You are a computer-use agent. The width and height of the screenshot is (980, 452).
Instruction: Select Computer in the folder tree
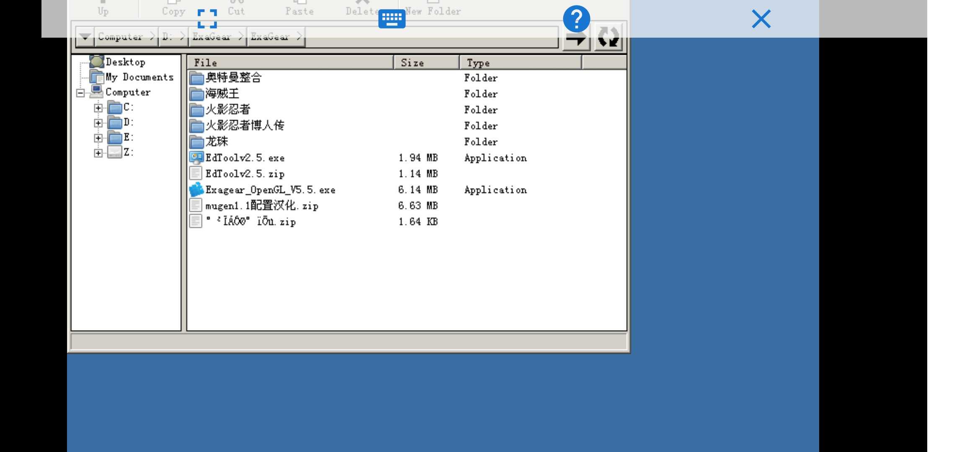click(128, 92)
